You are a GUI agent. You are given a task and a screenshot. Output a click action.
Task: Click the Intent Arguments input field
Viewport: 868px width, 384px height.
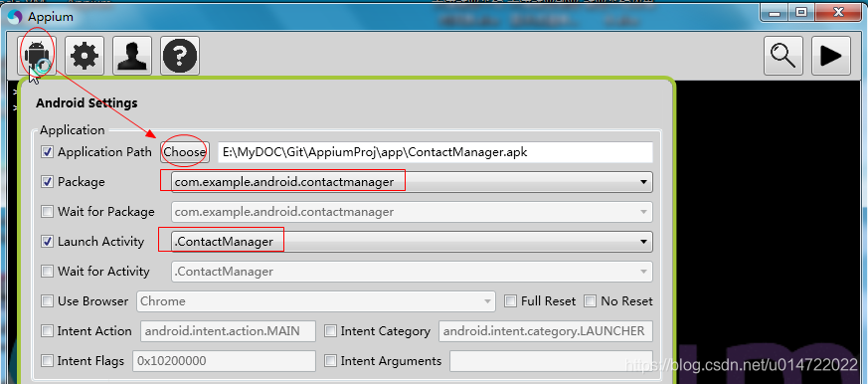click(x=552, y=361)
